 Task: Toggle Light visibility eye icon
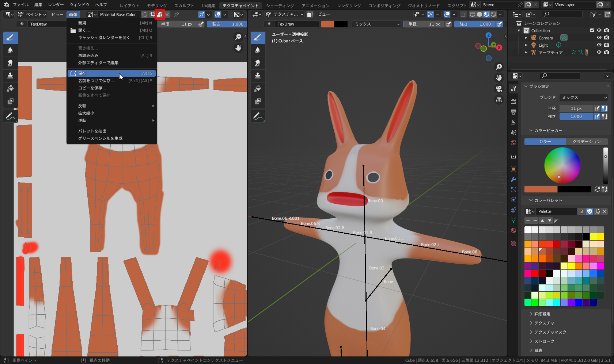point(599,45)
